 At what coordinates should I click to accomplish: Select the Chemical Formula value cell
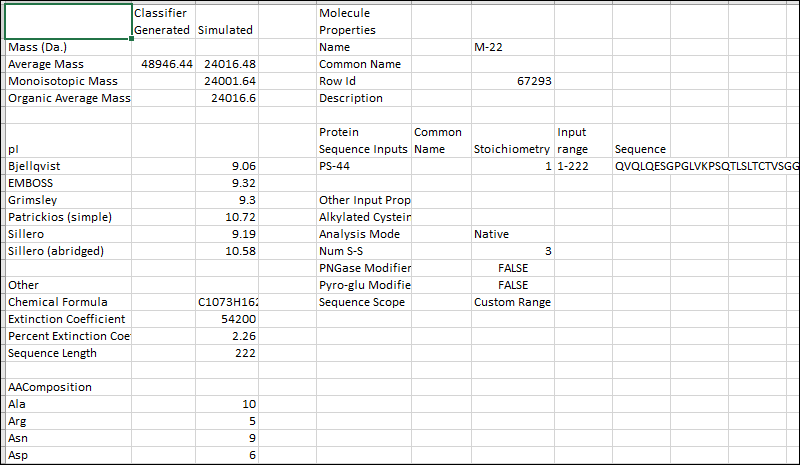click(226, 302)
